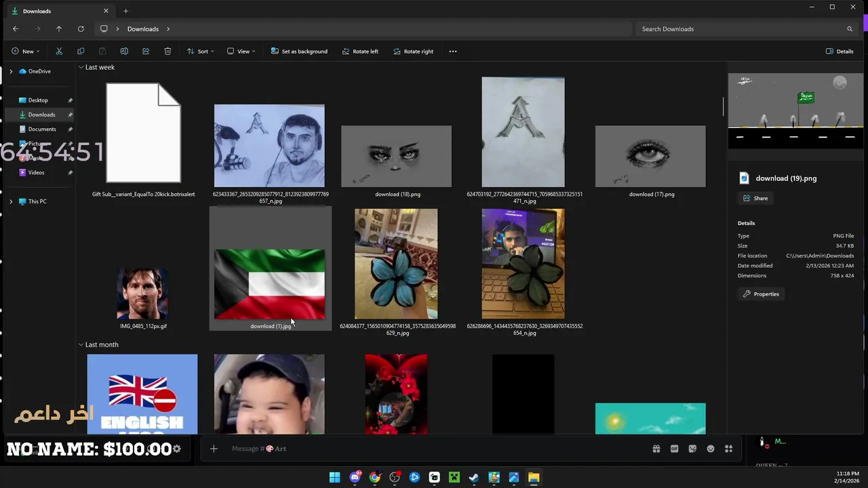Click Share button in details pane
Image resolution: width=868 pixels, height=488 pixels.
(x=755, y=199)
